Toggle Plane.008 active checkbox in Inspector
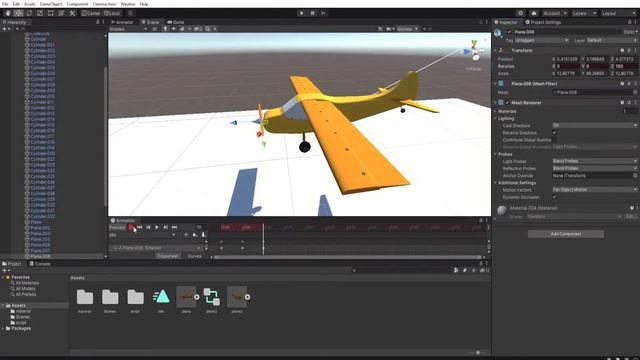This screenshot has width=640, height=360. [x=509, y=32]
